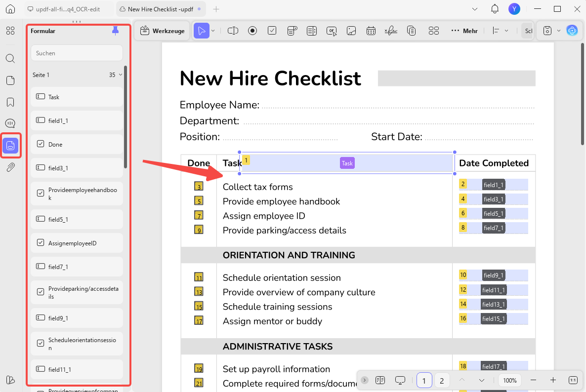Click the document vertical scrollbar
The height and width of the screenshot is (392, 586).
pos(582,94)
